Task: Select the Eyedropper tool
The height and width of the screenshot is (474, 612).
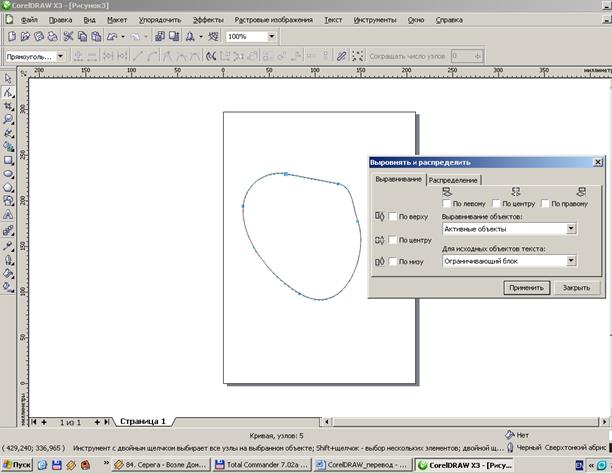Action: point(8,246)
